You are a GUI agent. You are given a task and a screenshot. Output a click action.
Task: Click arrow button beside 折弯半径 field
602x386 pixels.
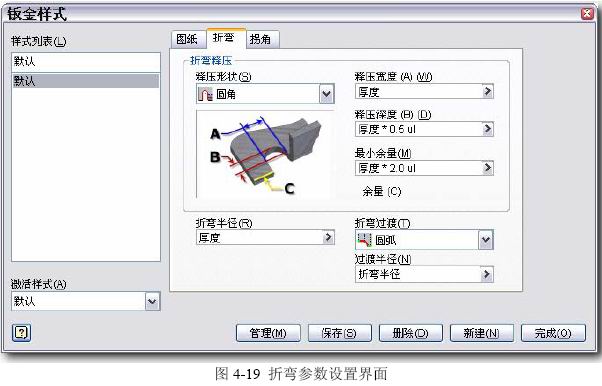tap(328, 237)
